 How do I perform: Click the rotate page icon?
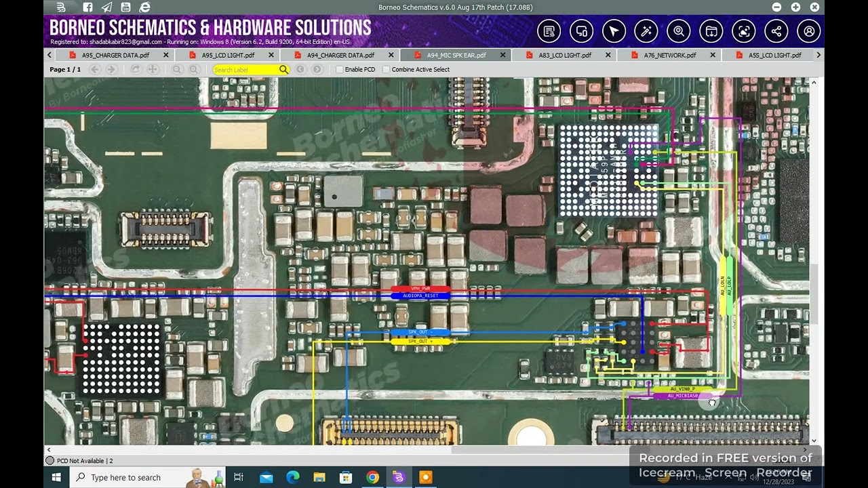[136, 69]
